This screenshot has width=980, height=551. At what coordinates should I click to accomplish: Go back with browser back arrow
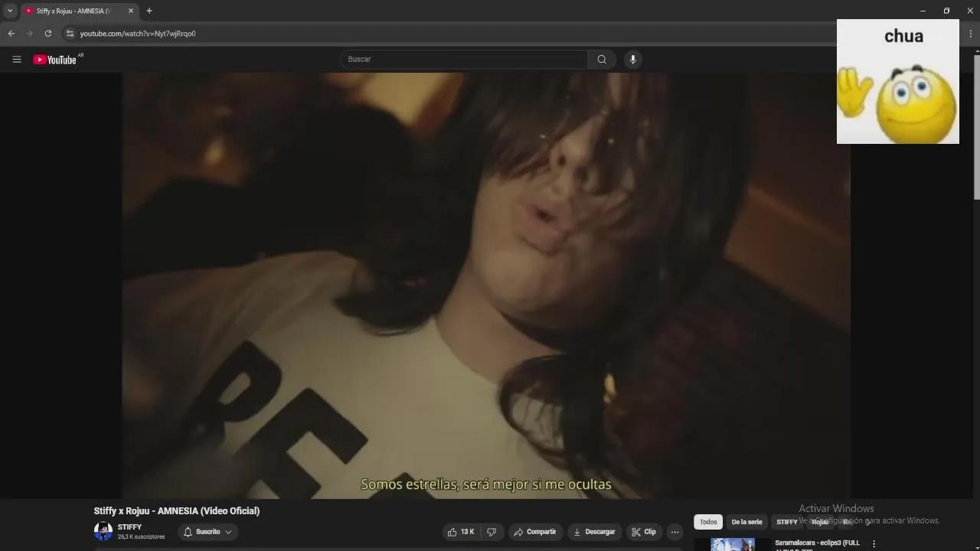(11, 34)
